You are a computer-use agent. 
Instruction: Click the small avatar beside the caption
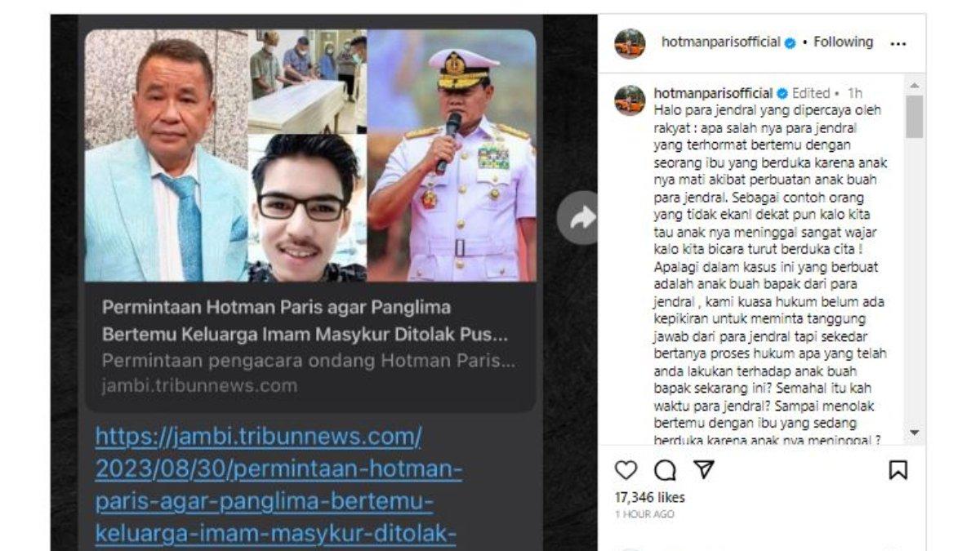630,100
